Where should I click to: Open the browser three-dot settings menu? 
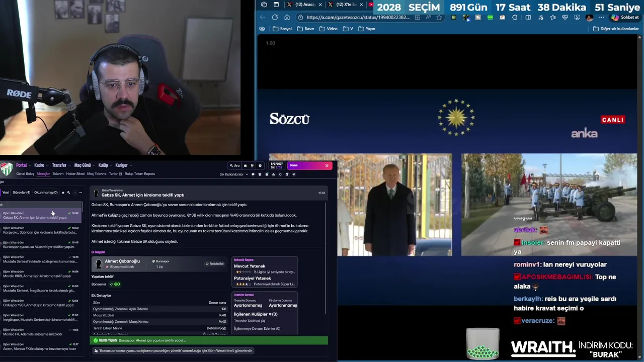pos(601,17)
